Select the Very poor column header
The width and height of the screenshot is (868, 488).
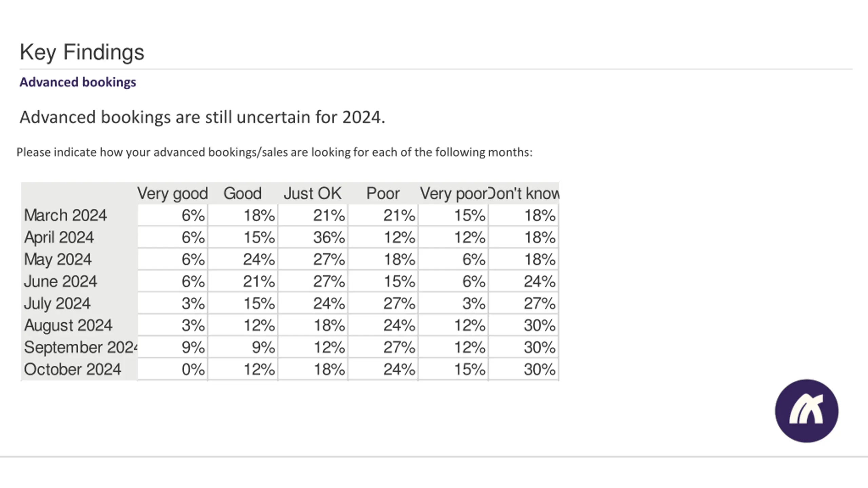453,194
